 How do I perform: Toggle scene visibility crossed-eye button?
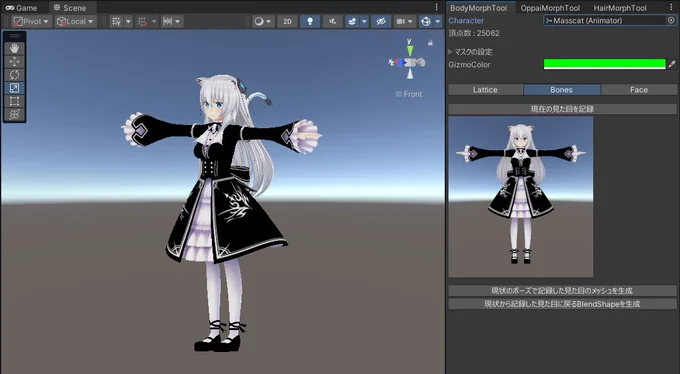[x=381, y=21]
